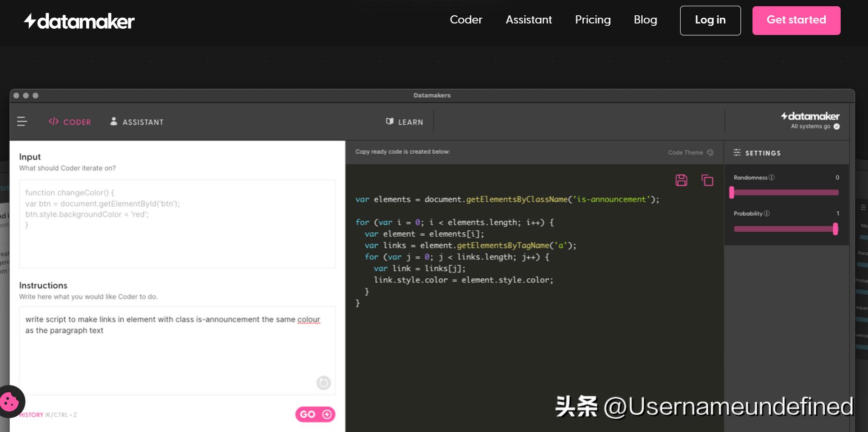Image resolution: width=868 pixels, height=432 pixels.
Task: Click the Log in button
Action: point(710,21)
